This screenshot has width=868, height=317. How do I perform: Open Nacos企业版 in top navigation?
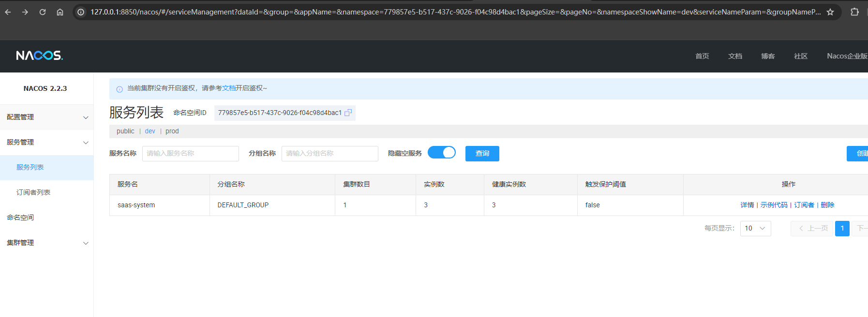[847, 56]
